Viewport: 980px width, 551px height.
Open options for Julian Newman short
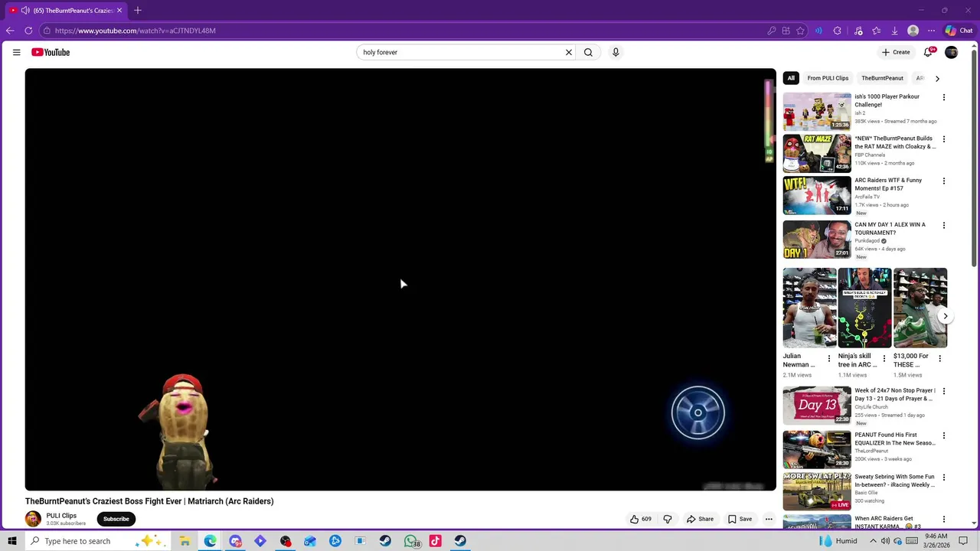(828, 358)
